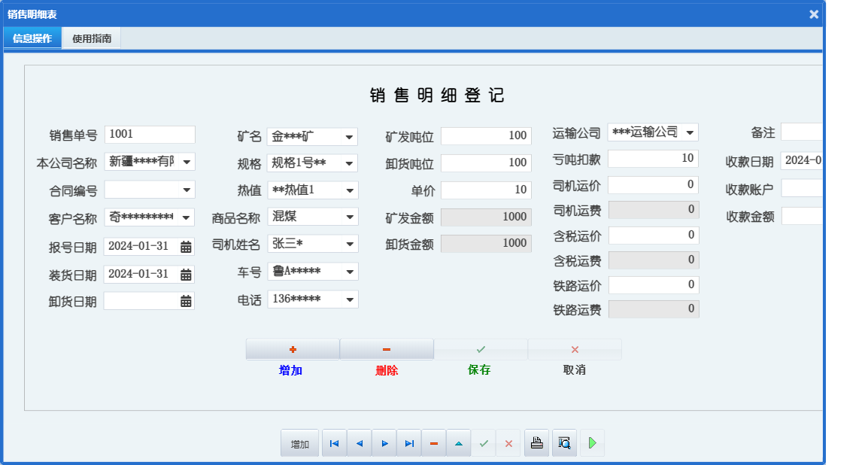Click the red X cancel icon
Viewport: 868px width, 465px height.
[x=508, y=443]
